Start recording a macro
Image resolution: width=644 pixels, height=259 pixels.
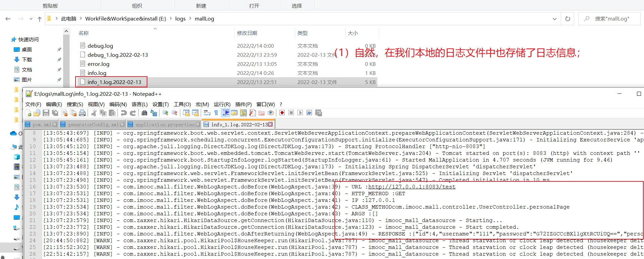tap(282, 113)
